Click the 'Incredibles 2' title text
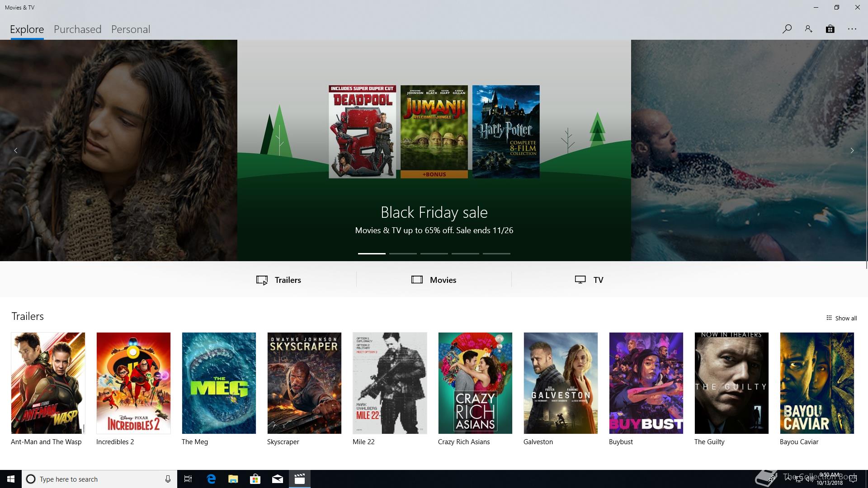Screen dimensions: 868x488 (115, 442)
